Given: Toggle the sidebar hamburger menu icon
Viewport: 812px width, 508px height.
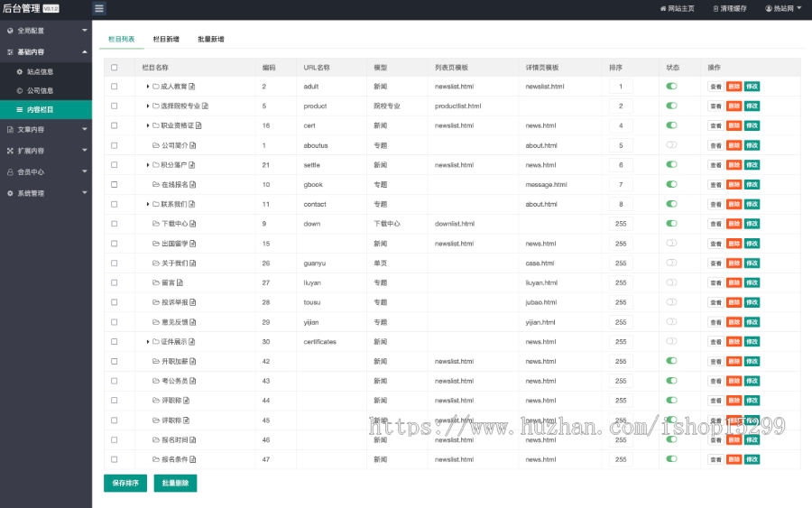Looking at the screenshot, I should (x=99, y=8).
